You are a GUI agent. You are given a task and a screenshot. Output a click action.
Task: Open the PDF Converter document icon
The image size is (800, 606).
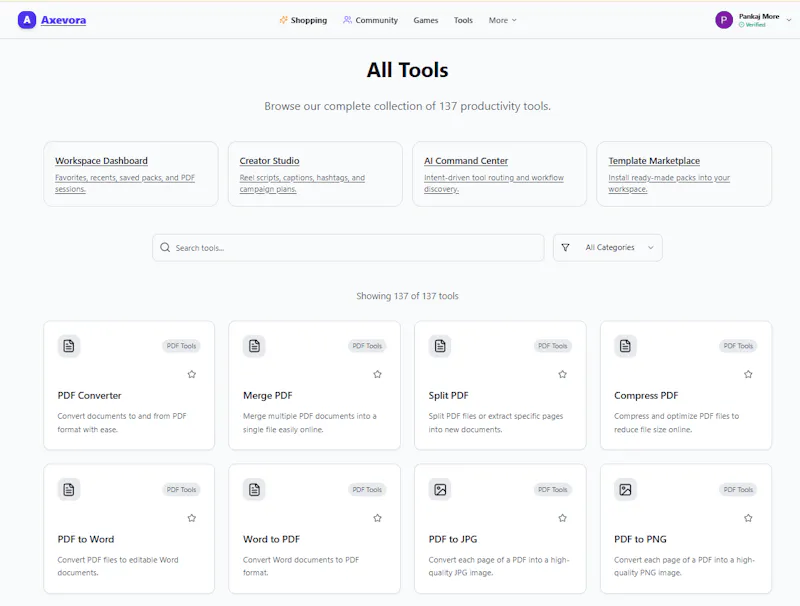click(x=69, y=346)
